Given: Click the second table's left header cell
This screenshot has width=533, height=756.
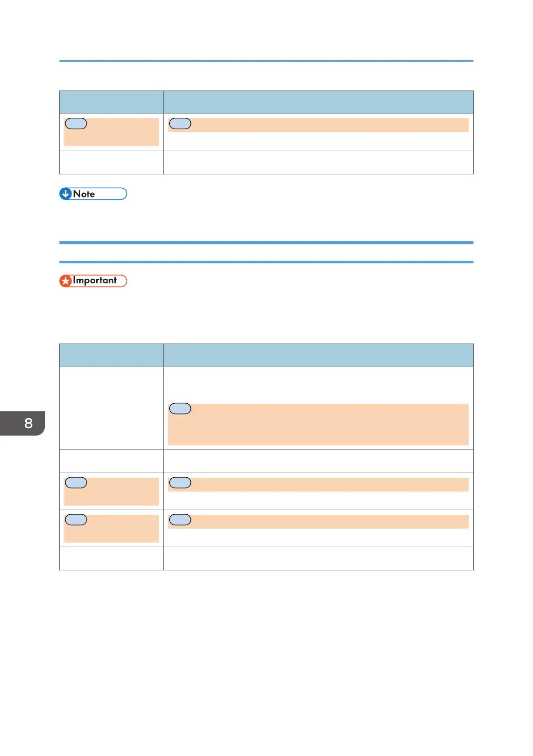Looking at the screenshot, I should pos(111,355).
